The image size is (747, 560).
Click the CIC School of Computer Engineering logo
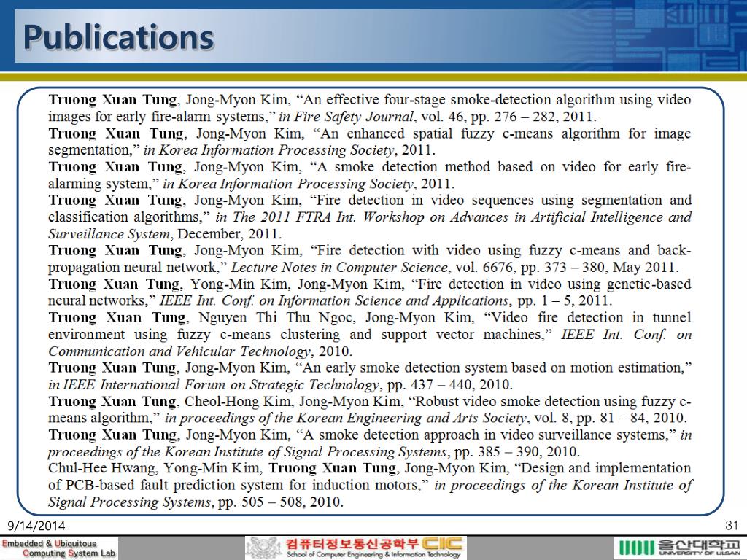(356, 548)
